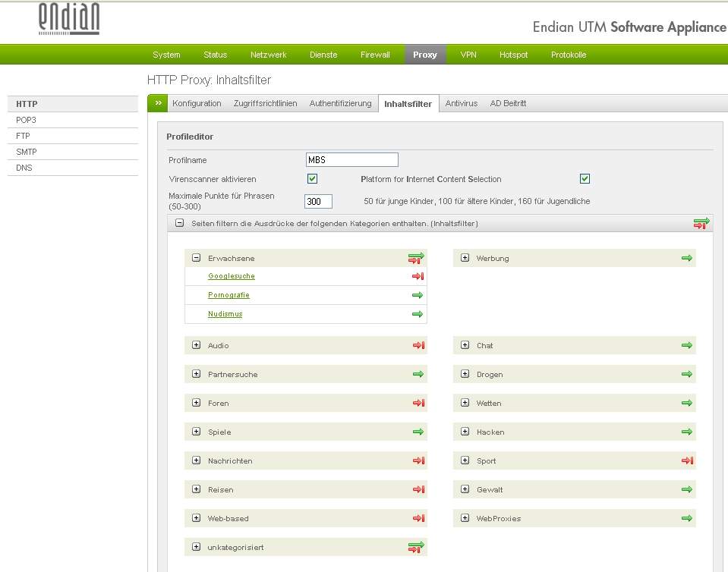Toggle the blocked arrow for Foren
Viewport: 728px width, 572px height.
pyautogui.click(x=419, y=403)
